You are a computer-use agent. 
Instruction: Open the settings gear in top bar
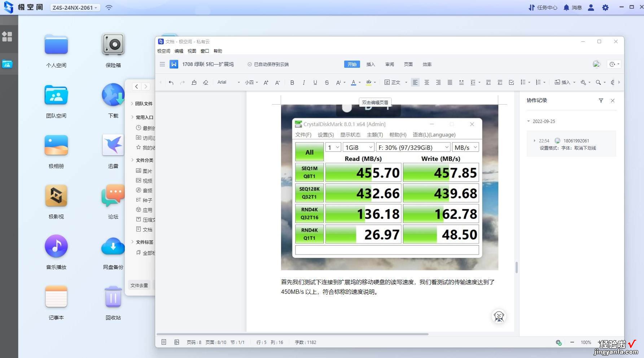605,8
